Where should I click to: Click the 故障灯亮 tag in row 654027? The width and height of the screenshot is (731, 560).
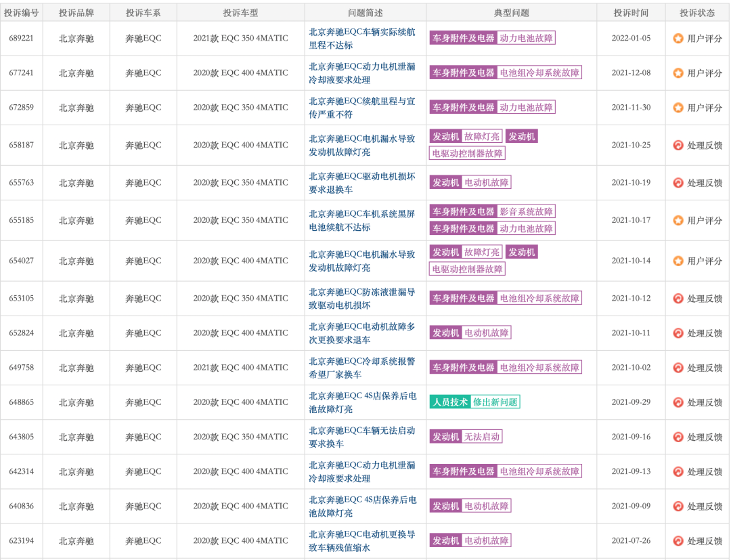pos(482,253)
